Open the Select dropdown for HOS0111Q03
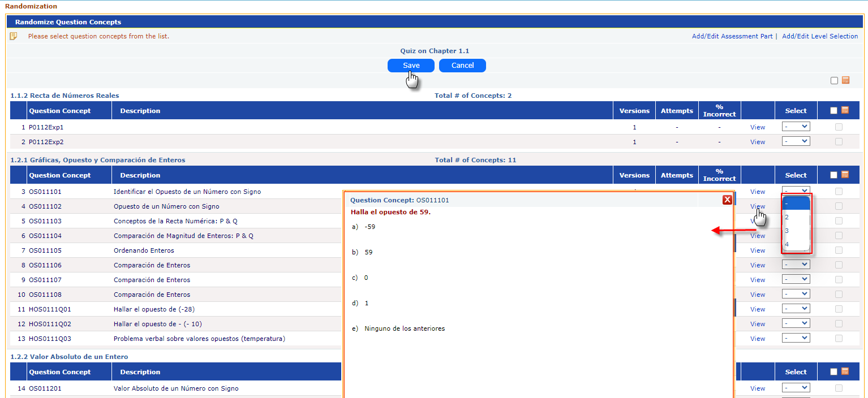This screenshot has height=398, width=868. 796,338
